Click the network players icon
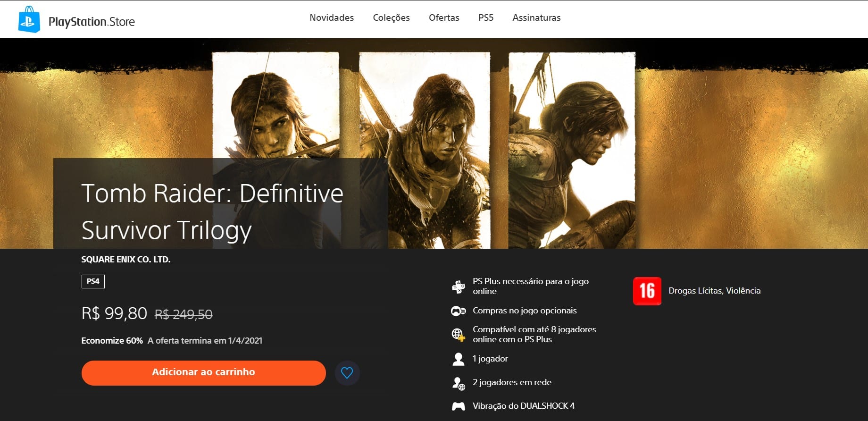This screenshot has width=868, height=421. pos(459,383)
